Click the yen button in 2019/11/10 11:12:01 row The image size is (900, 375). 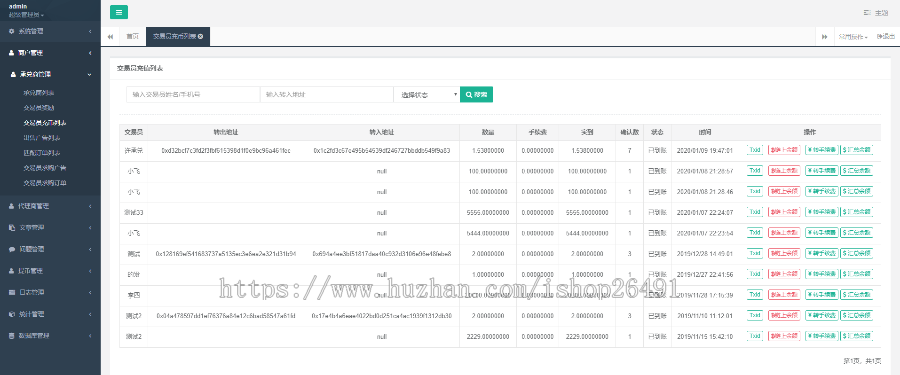click(821, 315)
